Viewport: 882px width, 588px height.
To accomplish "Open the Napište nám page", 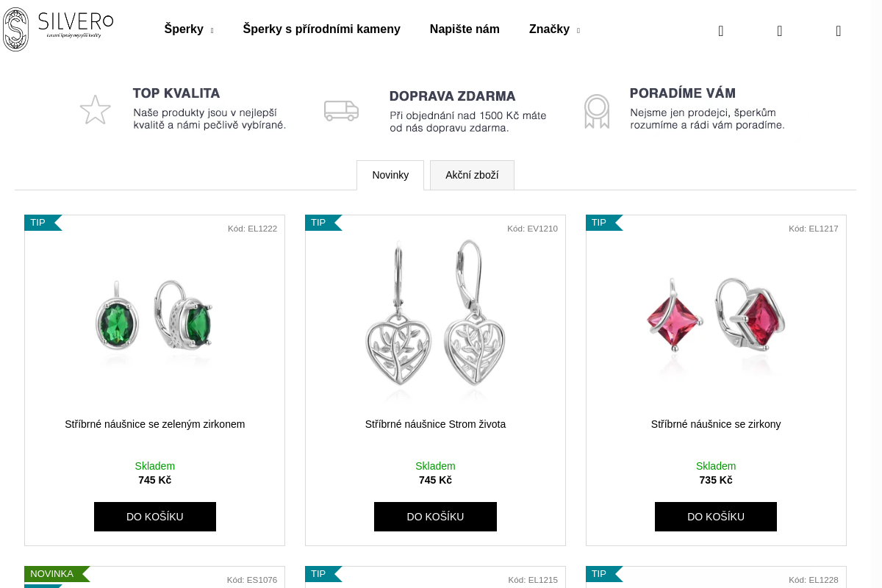I will coord(465,29).
